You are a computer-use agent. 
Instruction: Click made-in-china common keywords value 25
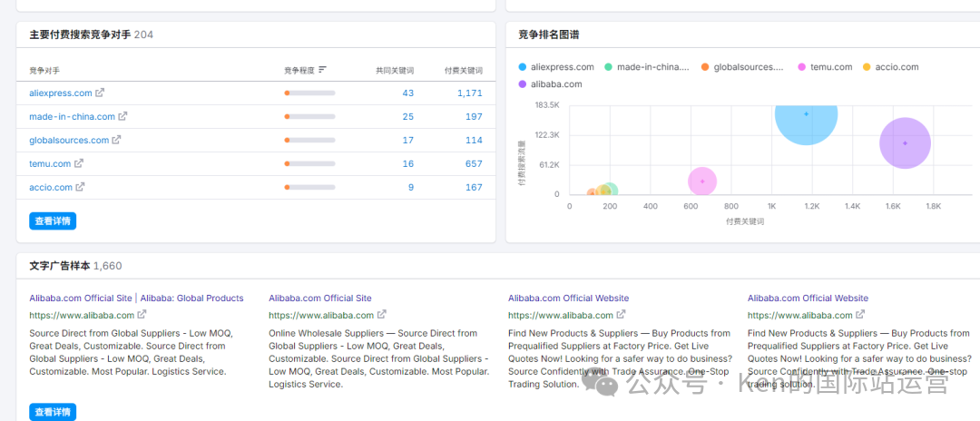pos(408,116)
